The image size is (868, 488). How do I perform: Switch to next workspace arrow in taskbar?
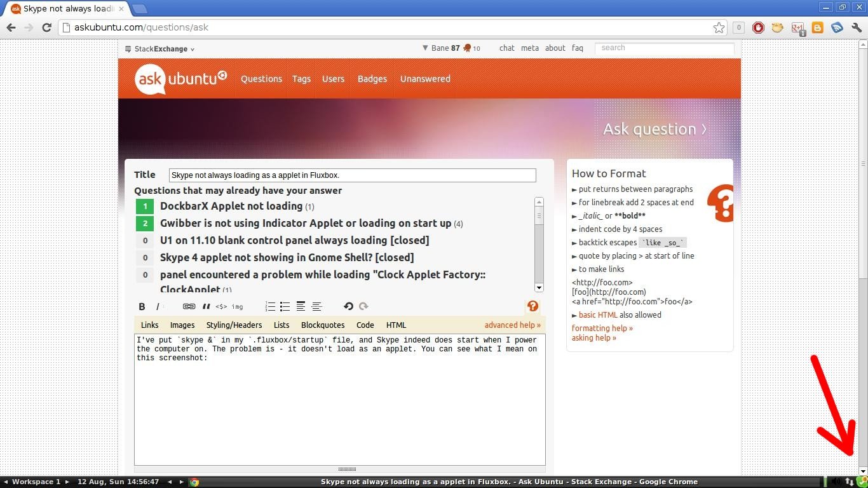[67, 482]
